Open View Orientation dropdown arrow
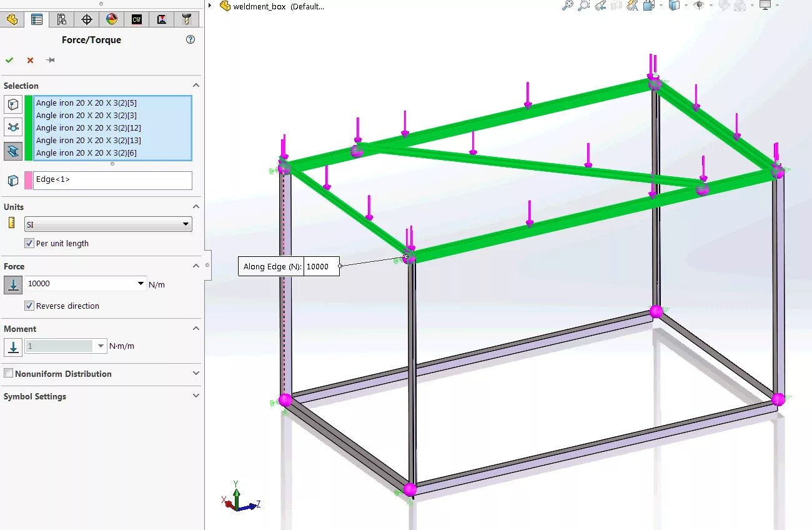Image resolution: width=812 pixels, height=530 pixels. tap(660, 6)
